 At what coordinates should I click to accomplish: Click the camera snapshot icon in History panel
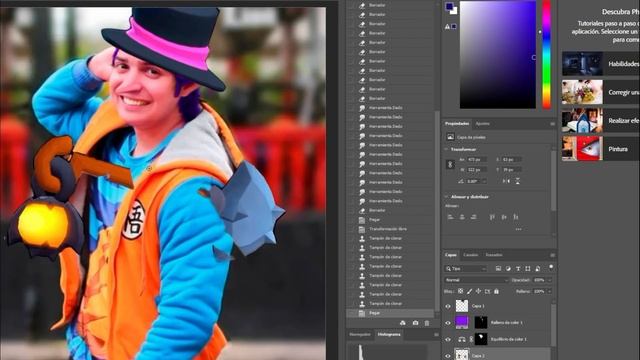pos(415,323)
